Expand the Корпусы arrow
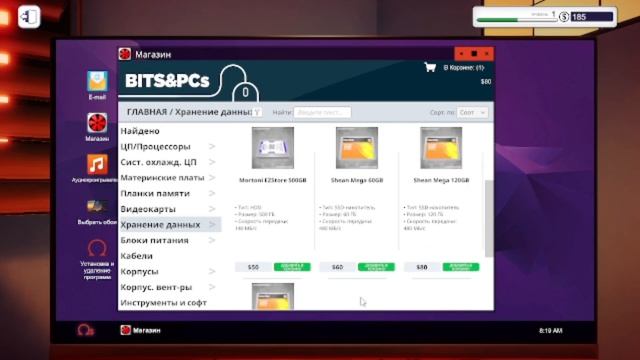The image size is (640, 360). [x=212, y=271]
